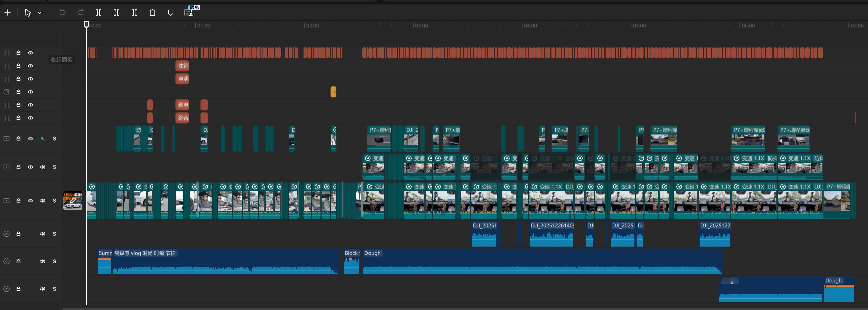Split the clip at the playhead
This screenshot has height=310, width=868.
click(98, 13)
